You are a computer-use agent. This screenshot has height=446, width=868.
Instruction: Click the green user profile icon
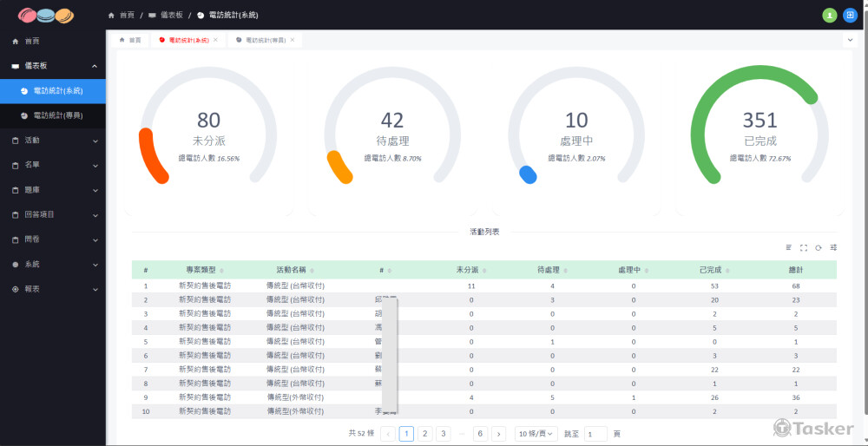pyautogui.click(x=829, y=15)
